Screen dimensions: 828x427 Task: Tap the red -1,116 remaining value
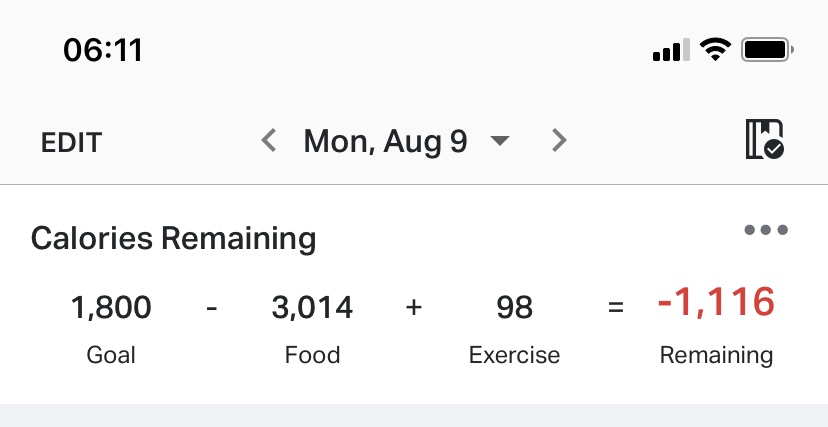(x=716, y=303)
